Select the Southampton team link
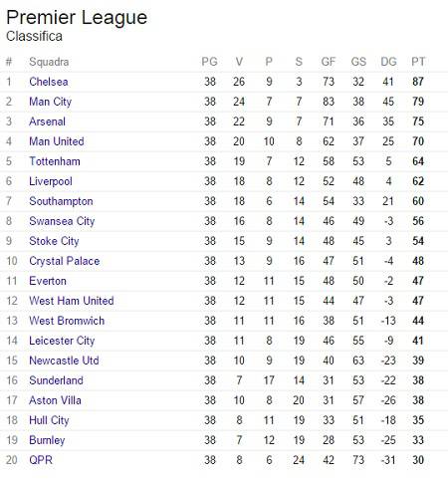The image size is (448, 483). [x=61, y=201]
